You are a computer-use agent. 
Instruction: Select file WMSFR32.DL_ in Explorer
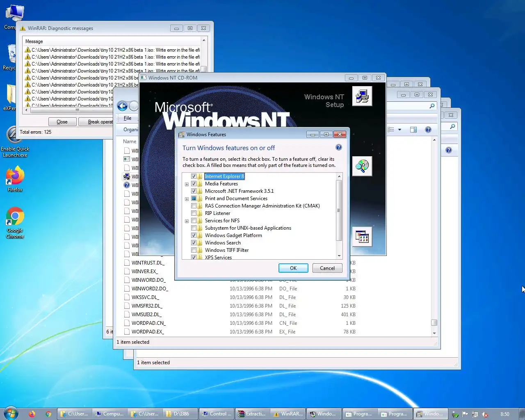point(147,306)
